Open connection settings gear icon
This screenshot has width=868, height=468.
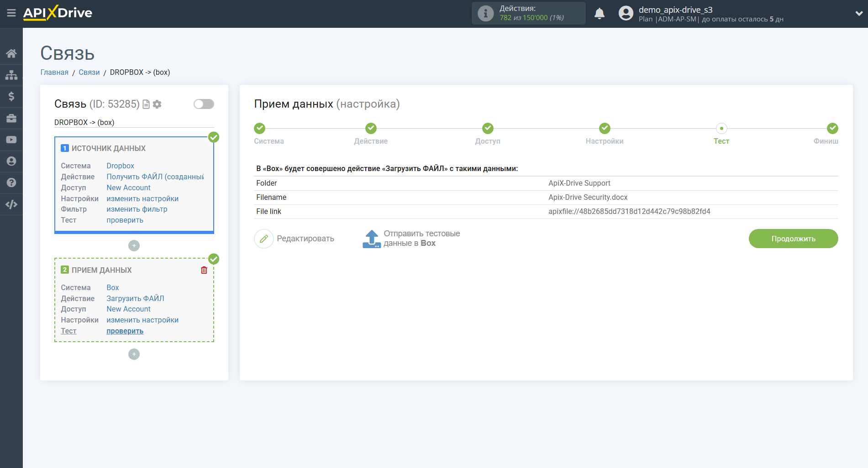click(157, 104)
